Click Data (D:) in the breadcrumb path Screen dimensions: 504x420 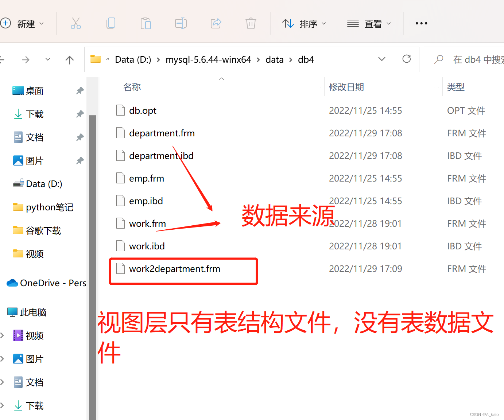pyautogui.click(x=133, y=59)
